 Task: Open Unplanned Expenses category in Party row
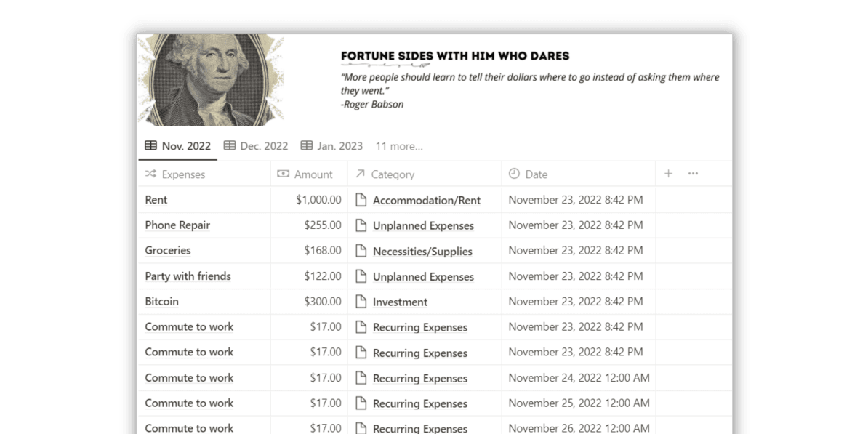pos(424,277)
